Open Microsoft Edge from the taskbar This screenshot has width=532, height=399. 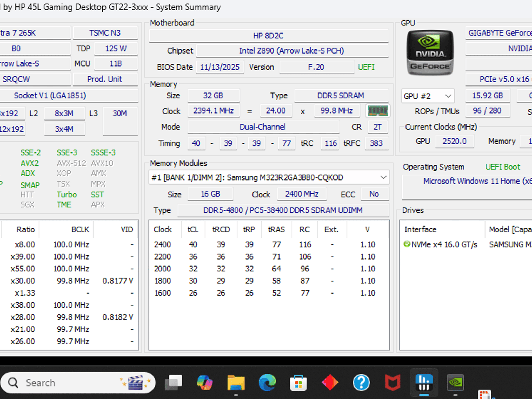[267, 383]
